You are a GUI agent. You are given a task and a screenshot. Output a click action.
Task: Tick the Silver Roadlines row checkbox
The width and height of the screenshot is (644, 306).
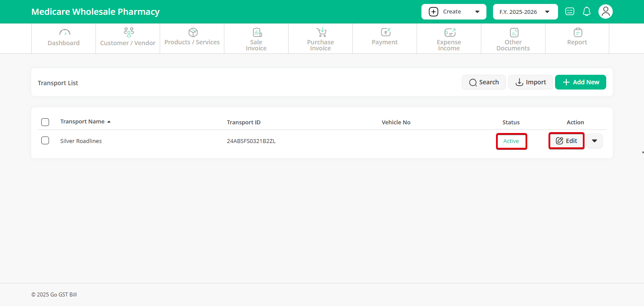[45, 140]
